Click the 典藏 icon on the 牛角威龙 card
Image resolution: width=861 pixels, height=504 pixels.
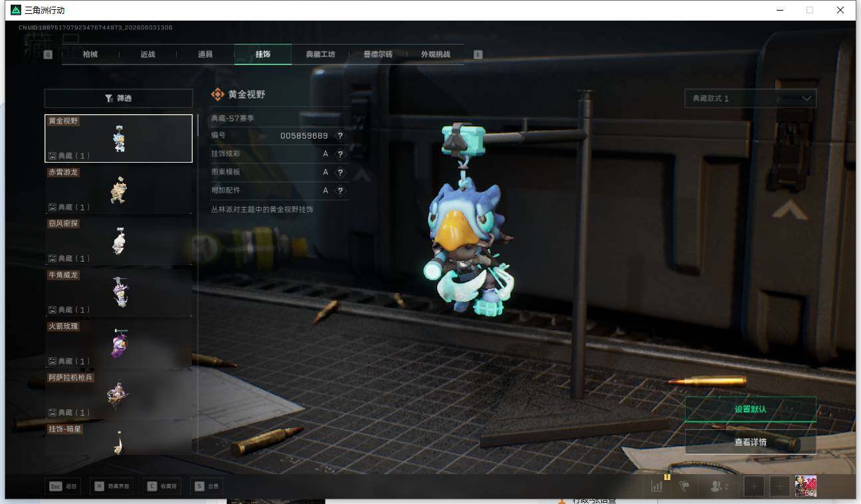tap(52, 309)
